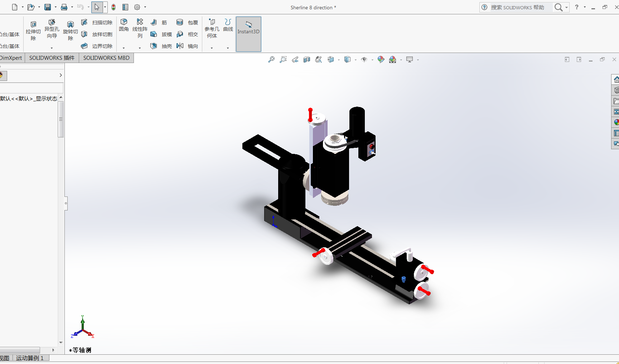Open the Hole Wizard (异型孔向导)
This screenshot has height=364, width=619.
(52, 29)
